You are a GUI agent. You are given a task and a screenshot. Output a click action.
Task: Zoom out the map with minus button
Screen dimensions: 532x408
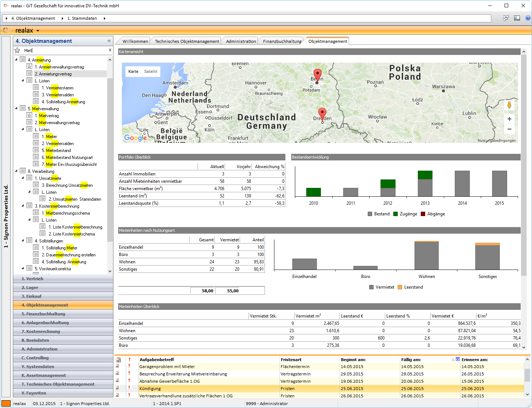tap(509, 129)
